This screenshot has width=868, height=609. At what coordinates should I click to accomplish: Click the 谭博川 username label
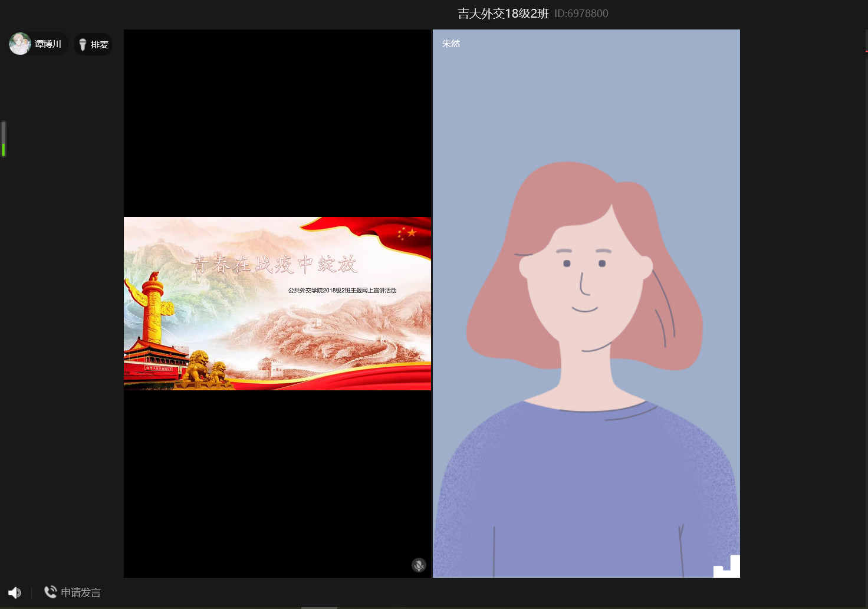(48, 44)
